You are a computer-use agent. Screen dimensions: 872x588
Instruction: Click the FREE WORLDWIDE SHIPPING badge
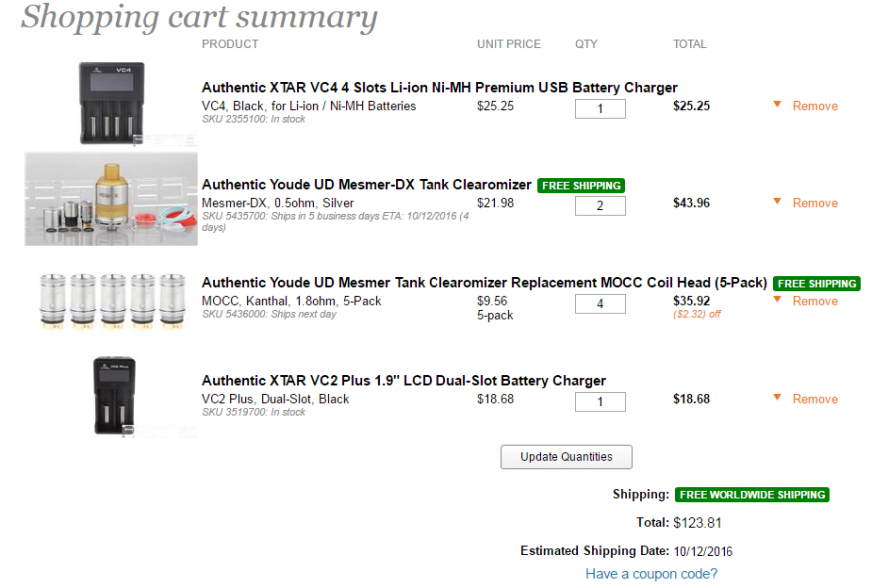coord(751,495)
